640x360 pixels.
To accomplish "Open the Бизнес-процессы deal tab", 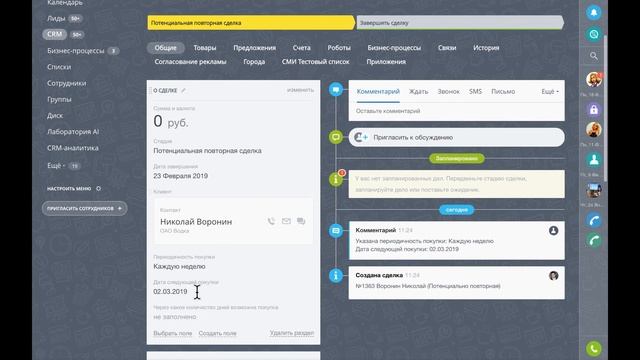I will tap(394, 48).
